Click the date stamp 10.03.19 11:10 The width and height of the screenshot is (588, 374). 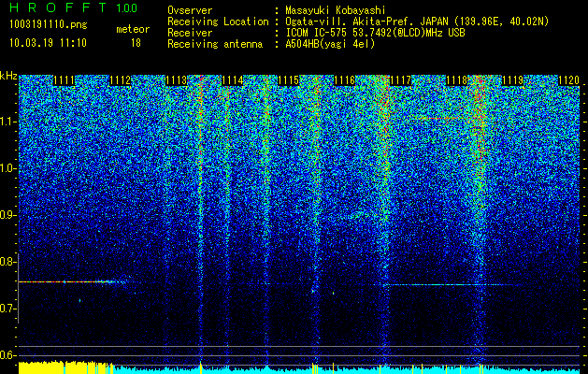tap(48, 43)
